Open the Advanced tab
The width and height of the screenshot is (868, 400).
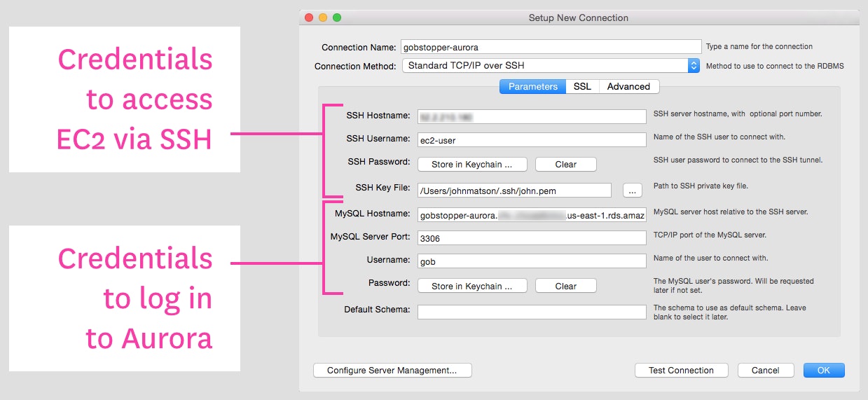(628, 87)
